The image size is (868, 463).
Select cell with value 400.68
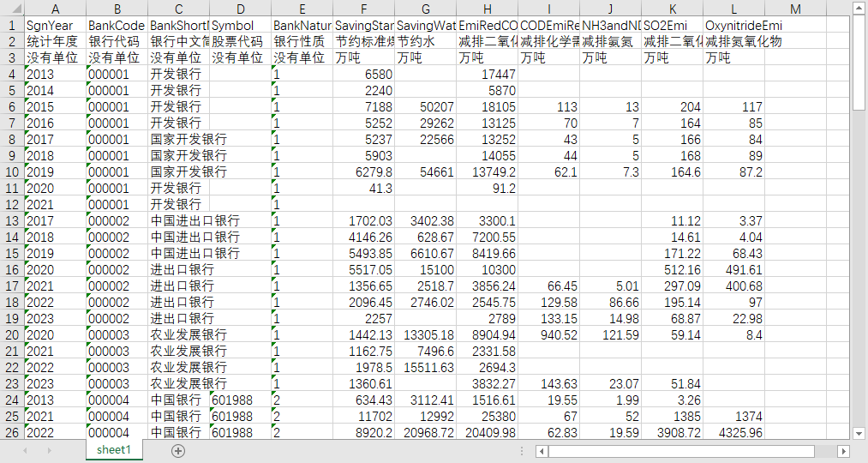click(x=734, y=286)
